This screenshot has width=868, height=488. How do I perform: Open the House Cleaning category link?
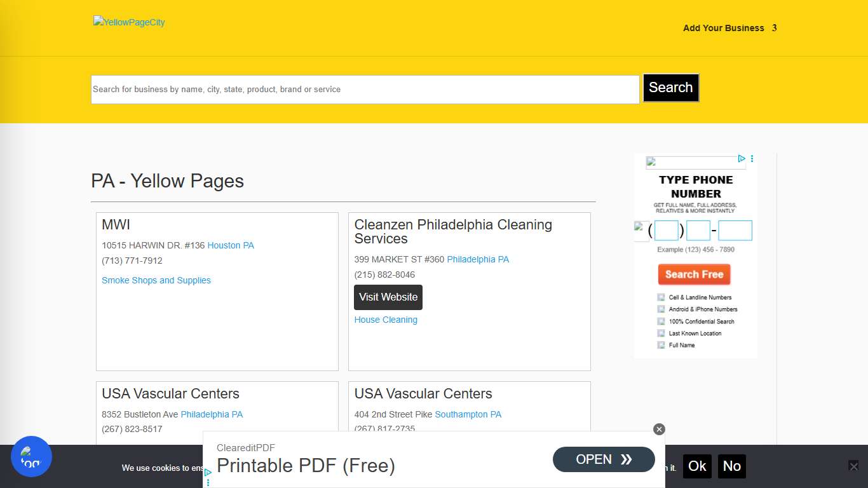(x=386, y=320)
